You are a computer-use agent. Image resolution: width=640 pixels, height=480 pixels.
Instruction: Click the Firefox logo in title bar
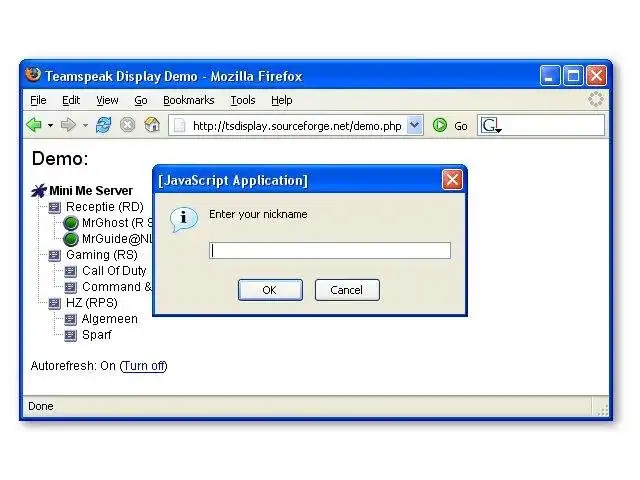tap(33, 75)
